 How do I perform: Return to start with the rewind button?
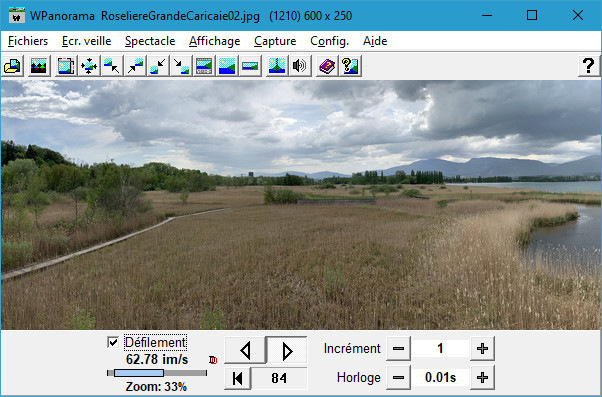pos(238,378)
